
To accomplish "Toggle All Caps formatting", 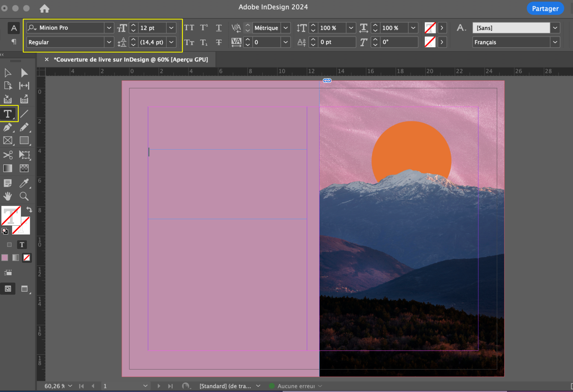I will tap(189, 28).
